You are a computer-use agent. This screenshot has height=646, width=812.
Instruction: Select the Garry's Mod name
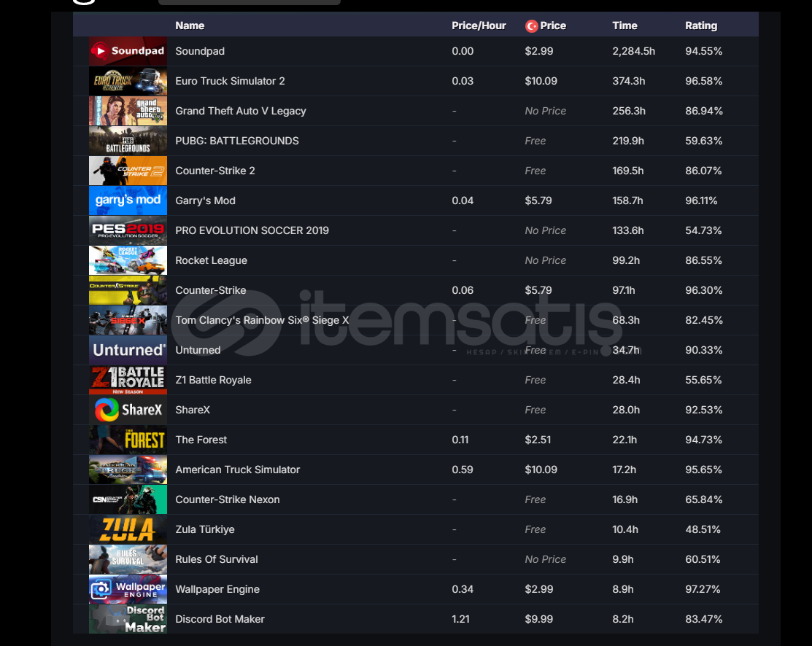pos(205,201)
